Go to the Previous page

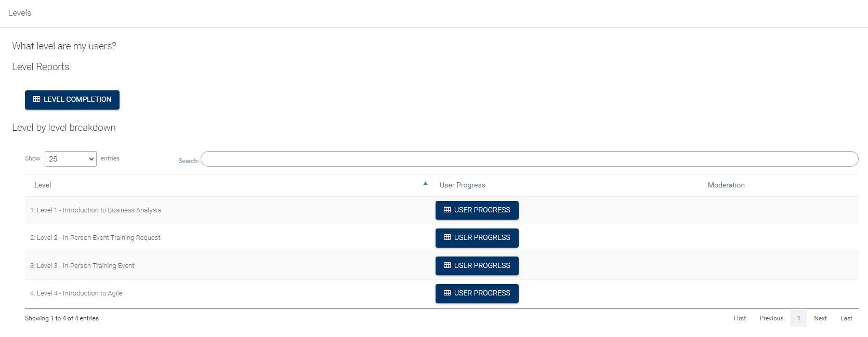tap(771, 318)
